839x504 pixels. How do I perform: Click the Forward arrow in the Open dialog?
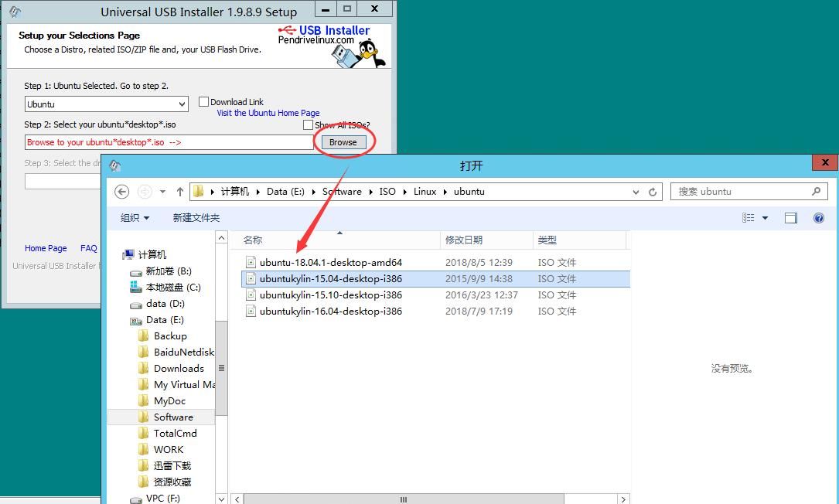[x=145, y=192]
